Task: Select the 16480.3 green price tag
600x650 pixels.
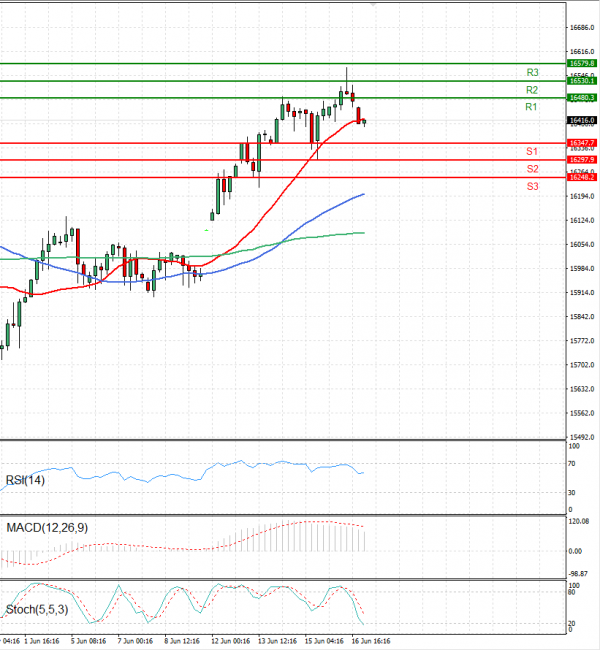Action: tap(582, 98)
